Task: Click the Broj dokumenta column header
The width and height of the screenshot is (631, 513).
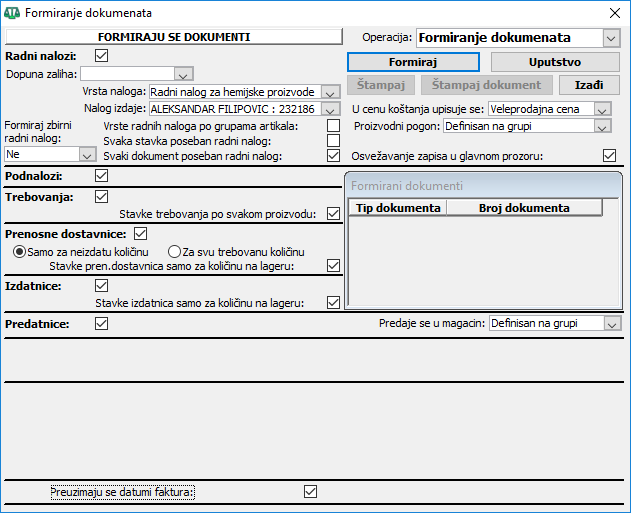Action: pos(524,208)
